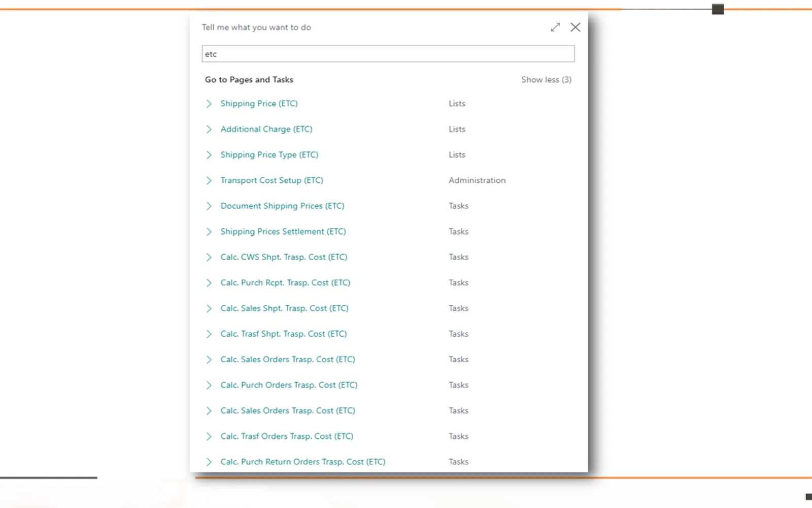Expand chevron beside Calc. Trasf Shpt. Trasp. Cost
This screenshot has width=812, height=508.
pos(209,334)
